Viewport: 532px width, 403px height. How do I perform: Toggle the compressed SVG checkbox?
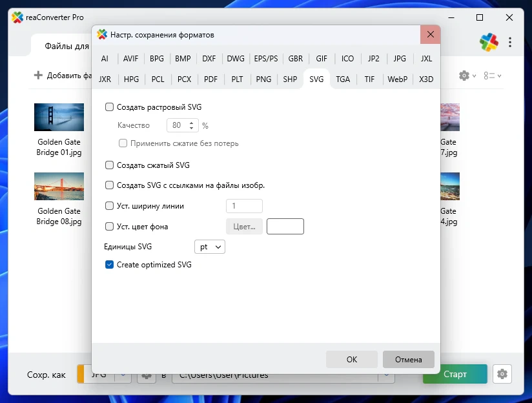pos(109,165)
